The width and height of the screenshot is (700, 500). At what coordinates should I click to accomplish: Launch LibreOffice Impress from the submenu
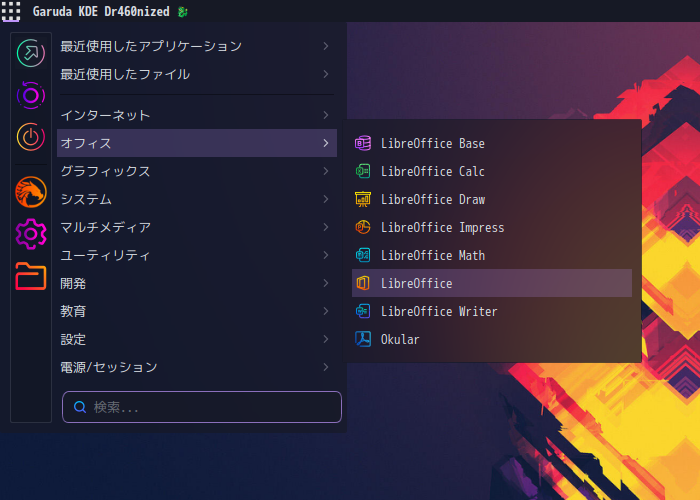tap(492, 227)
